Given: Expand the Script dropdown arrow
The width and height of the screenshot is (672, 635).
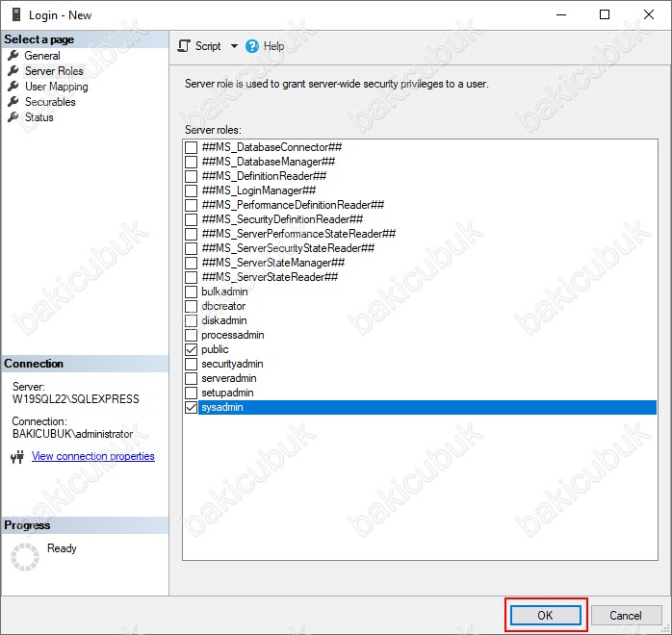Looking at the screenshot, I should click(x=232, y=46).
